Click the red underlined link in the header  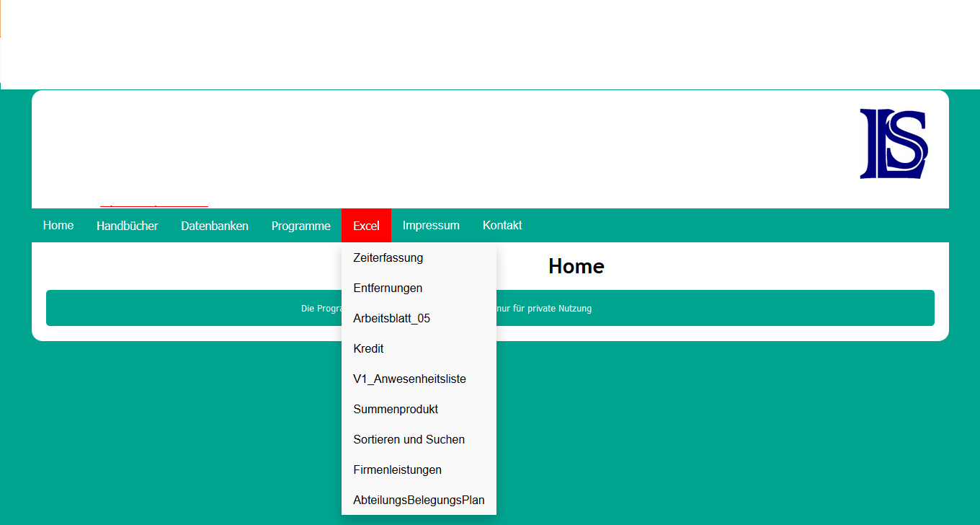point(154,204)
